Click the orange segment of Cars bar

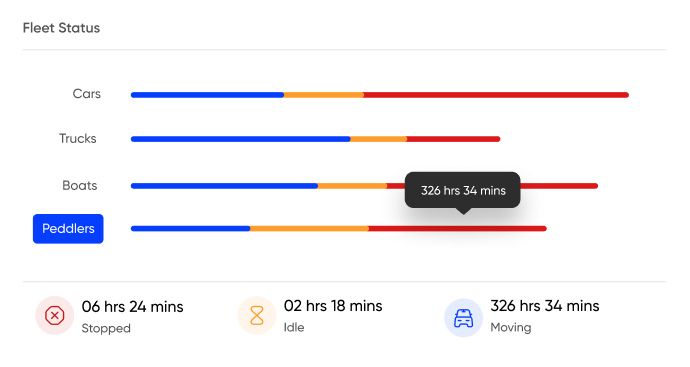(324, 95)
